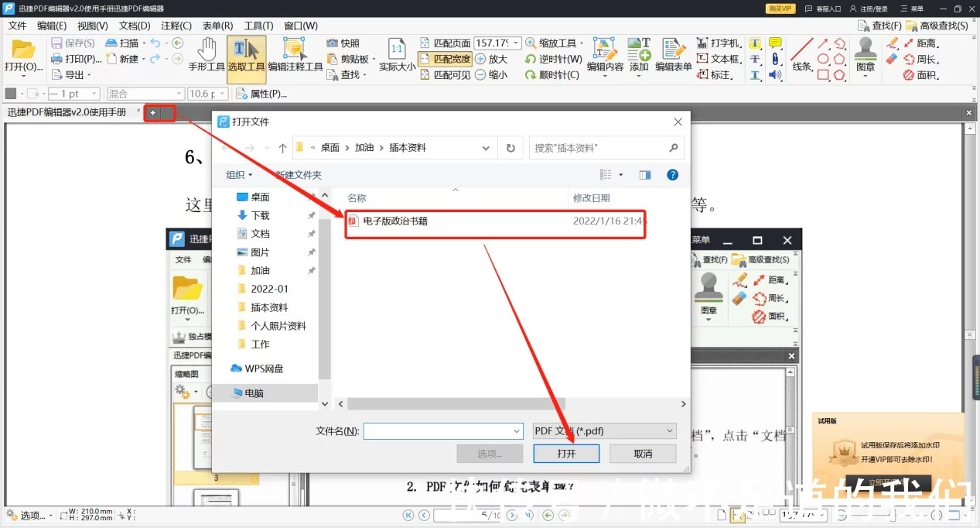Image resolution: width=980 pixels, height=528 pixels.
Task: Rotate counterclockwise (逆时针)
Action: [553, 59]
